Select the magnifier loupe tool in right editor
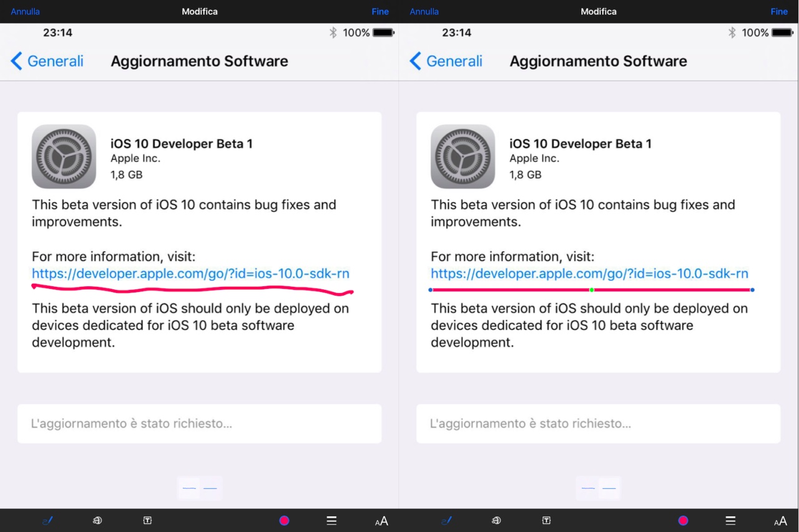 pos(496,520)
